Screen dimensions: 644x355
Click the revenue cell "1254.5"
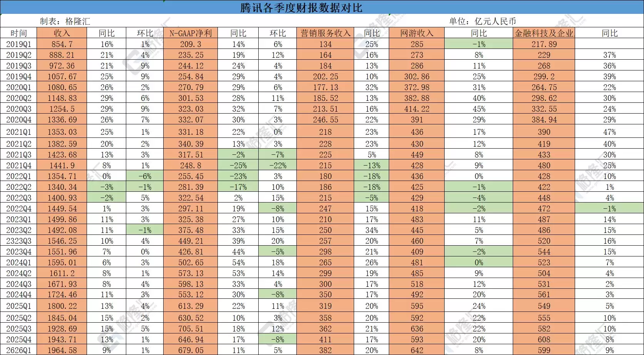point(62,109)
